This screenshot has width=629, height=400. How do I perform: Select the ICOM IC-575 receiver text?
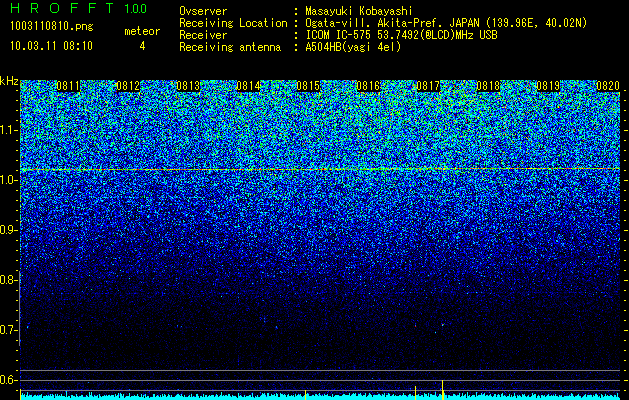401,35
